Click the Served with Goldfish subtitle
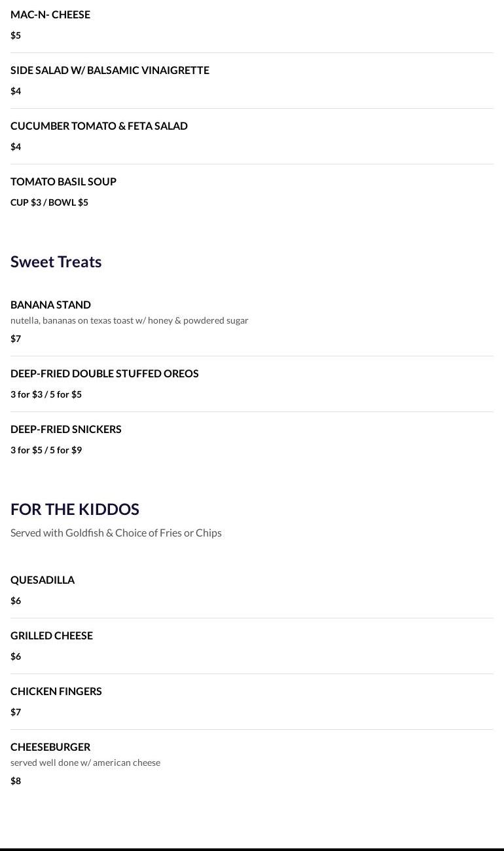Screen dimensions: 504x851 [116, 533]
